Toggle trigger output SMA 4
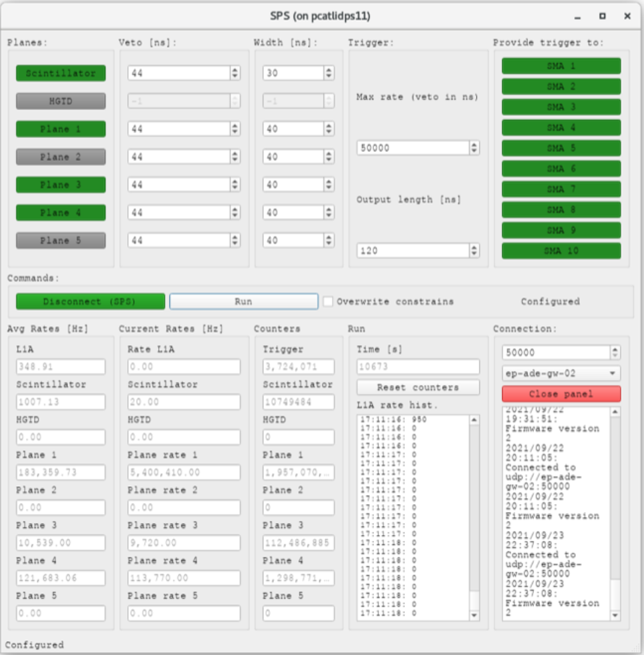644x655 pixels. click(x=561, y=127)
